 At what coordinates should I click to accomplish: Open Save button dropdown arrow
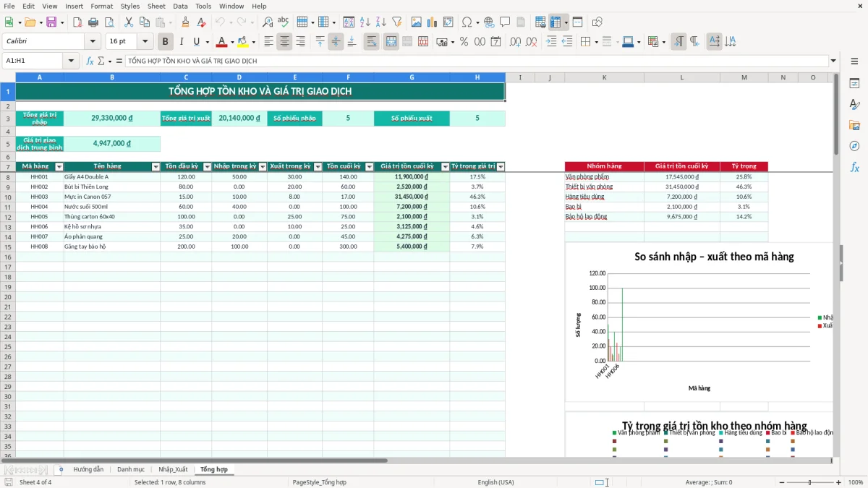coord(61,22)
